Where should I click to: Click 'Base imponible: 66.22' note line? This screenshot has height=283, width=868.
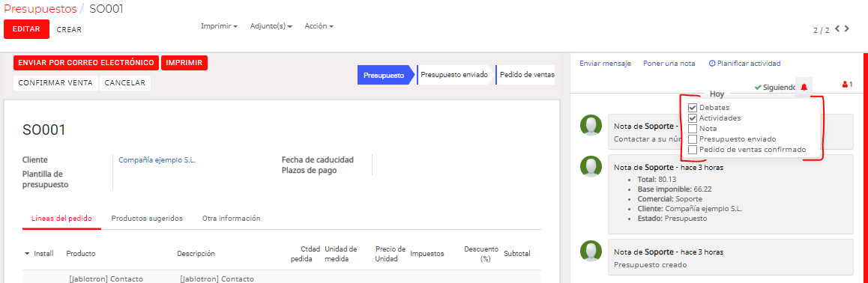tap(675, 189)
